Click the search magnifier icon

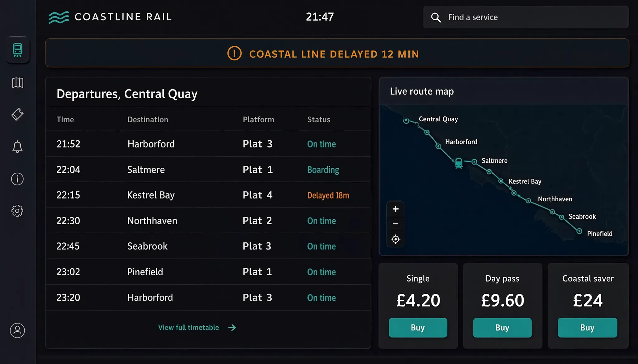click(x=436, y=17)
